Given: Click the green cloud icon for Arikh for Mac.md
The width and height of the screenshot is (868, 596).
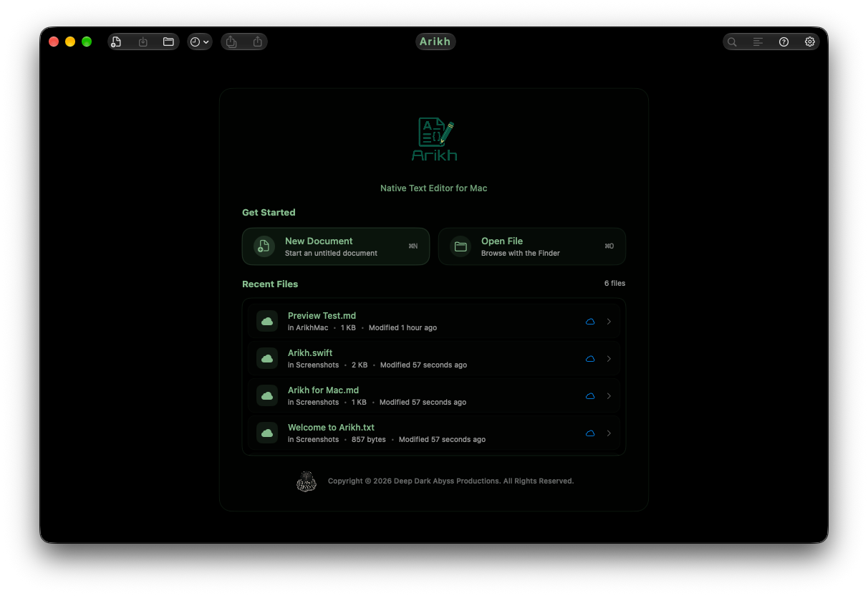Looking at the screenshot, I should [267, 396].
